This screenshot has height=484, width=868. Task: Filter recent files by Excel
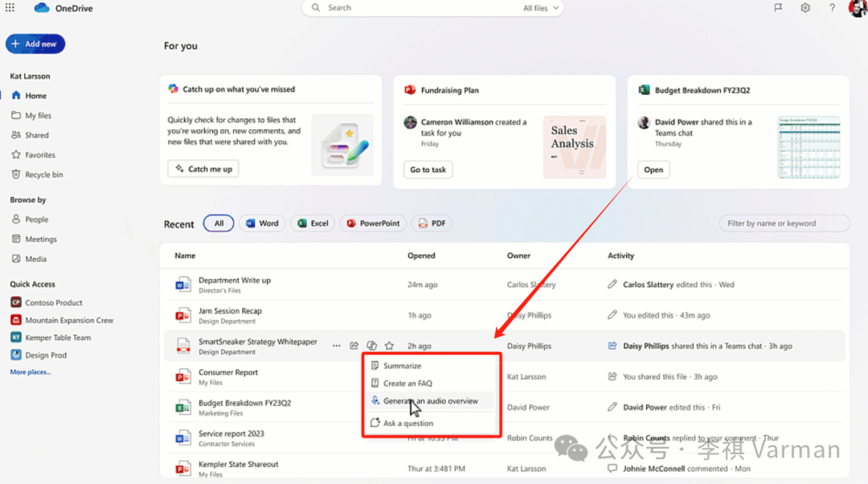tap(313, 224)
